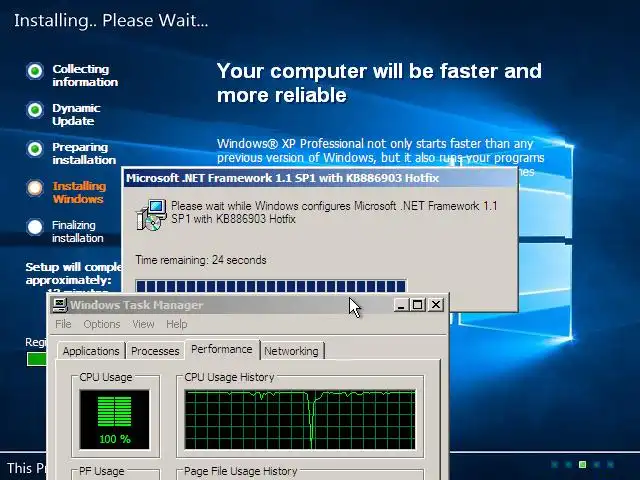
Task: Click the CPU Usage History graph
Action: [300, 420]
